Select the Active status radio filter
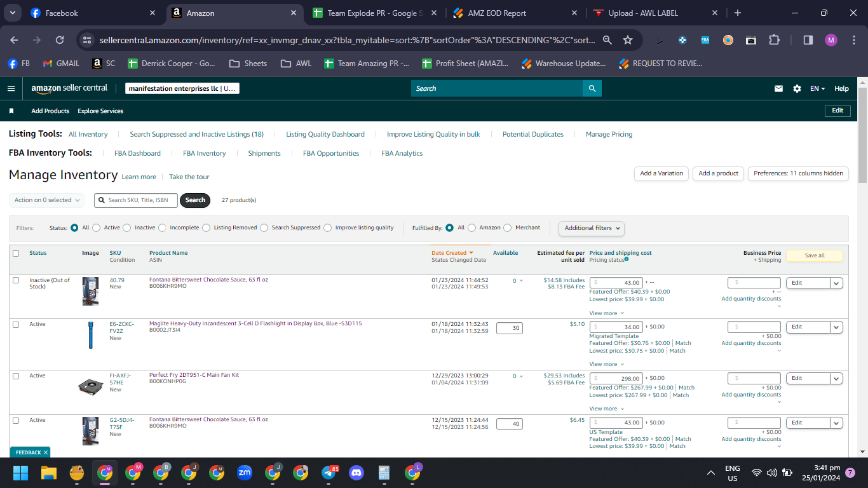Image resolution: width=868 pixels, height=488 pixels. pyautogui.click(x=97, y=227)
